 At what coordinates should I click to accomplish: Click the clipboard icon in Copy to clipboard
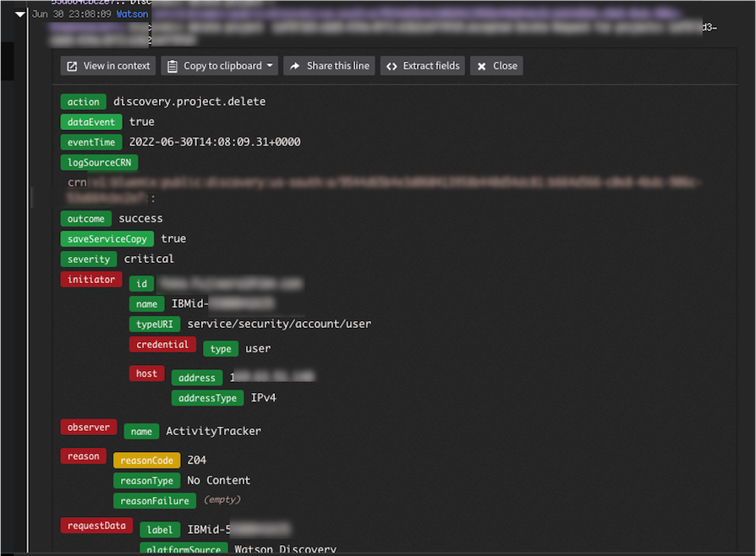pos(171,65)
